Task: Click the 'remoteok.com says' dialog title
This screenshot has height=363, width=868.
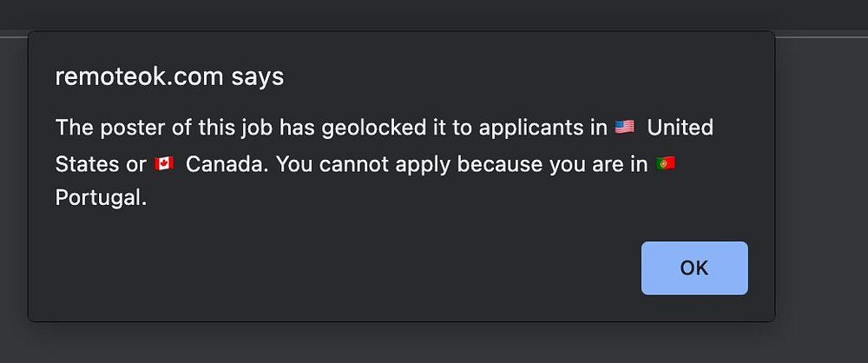Action: pos(169,76)
